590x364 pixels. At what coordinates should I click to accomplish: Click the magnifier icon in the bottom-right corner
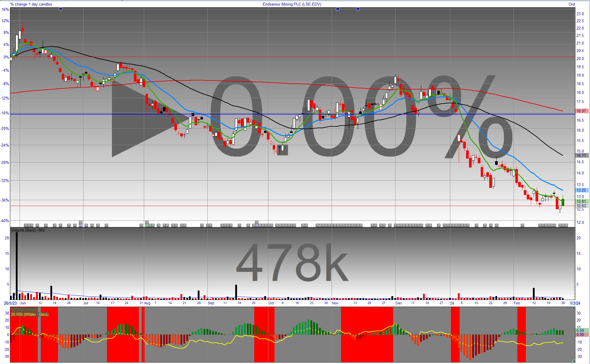tap(573, 360)
